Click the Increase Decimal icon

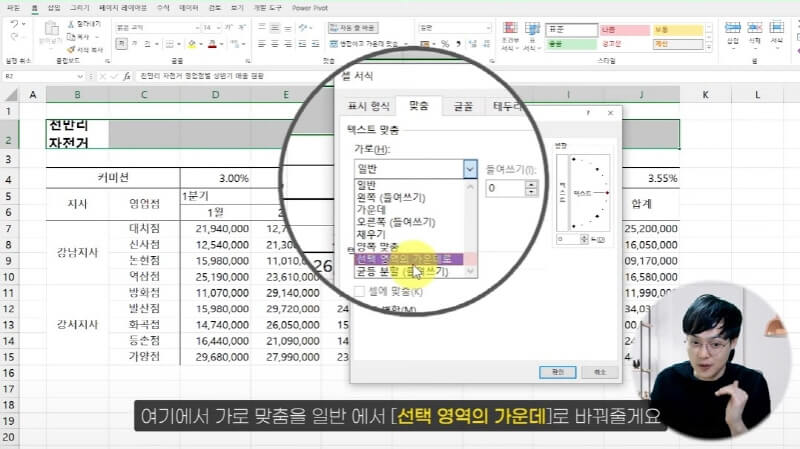(x=473, y=44)
